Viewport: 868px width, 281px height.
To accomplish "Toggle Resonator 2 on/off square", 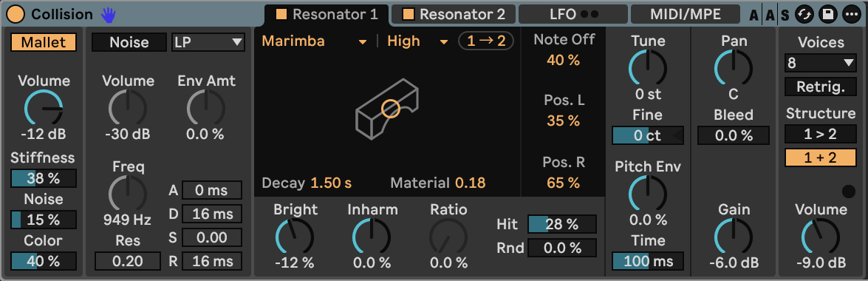I will click(409, 14).
